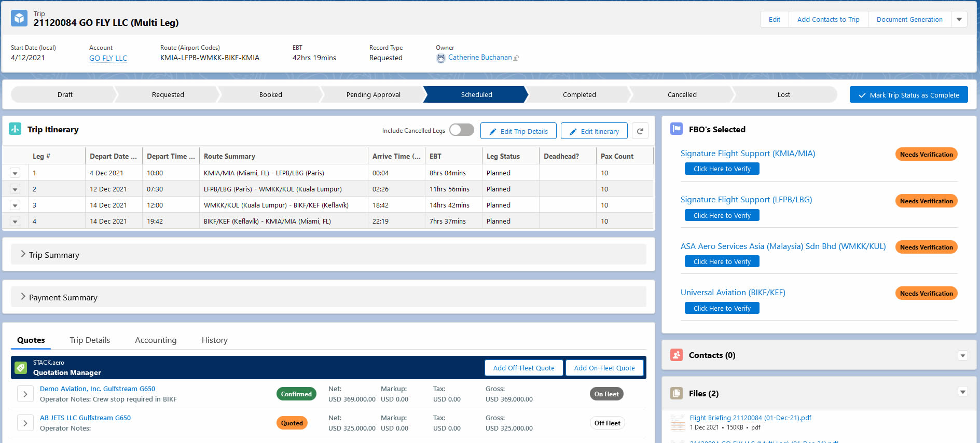Click the FBO's Selected flag icon
This screenshot has width=980, height=443.
[x=677, y=129]
